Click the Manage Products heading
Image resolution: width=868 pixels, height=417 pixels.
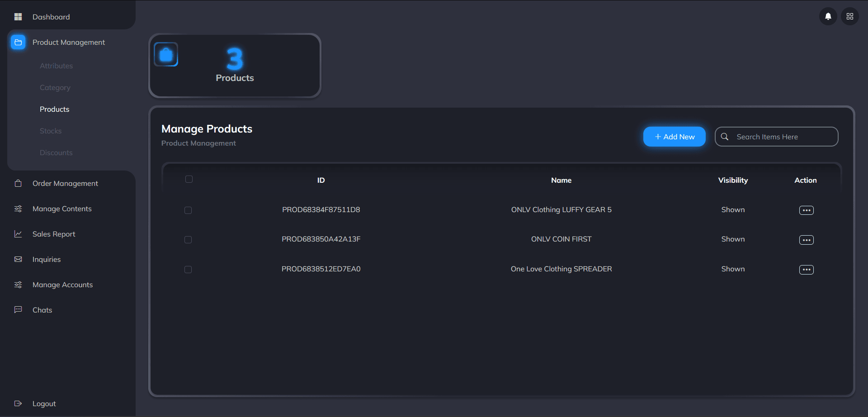207,129
